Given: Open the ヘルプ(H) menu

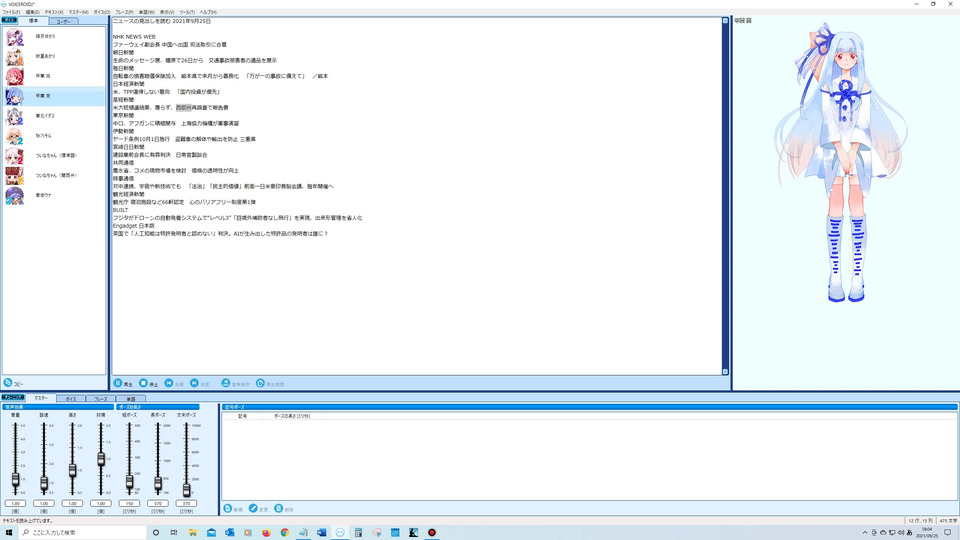Looking at the screenshot, I should pos(208,12).
